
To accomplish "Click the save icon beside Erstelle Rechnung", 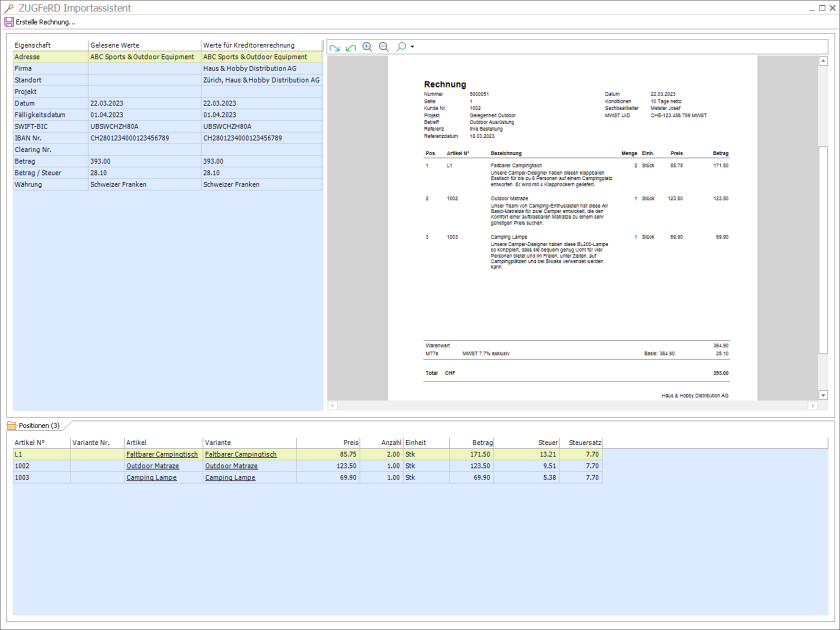I will pyautogui.click(x=9, y=22).
